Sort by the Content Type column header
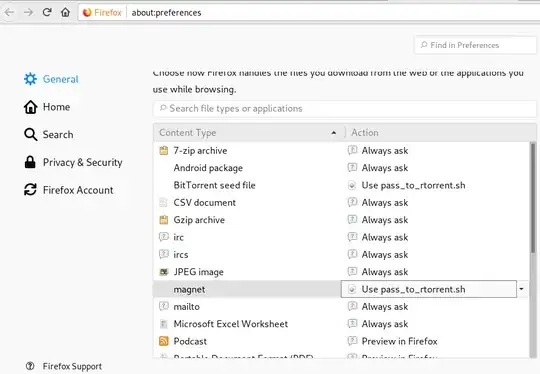This screenshot has height=374, width=540. pyautogui.click(x=249, y=133)
